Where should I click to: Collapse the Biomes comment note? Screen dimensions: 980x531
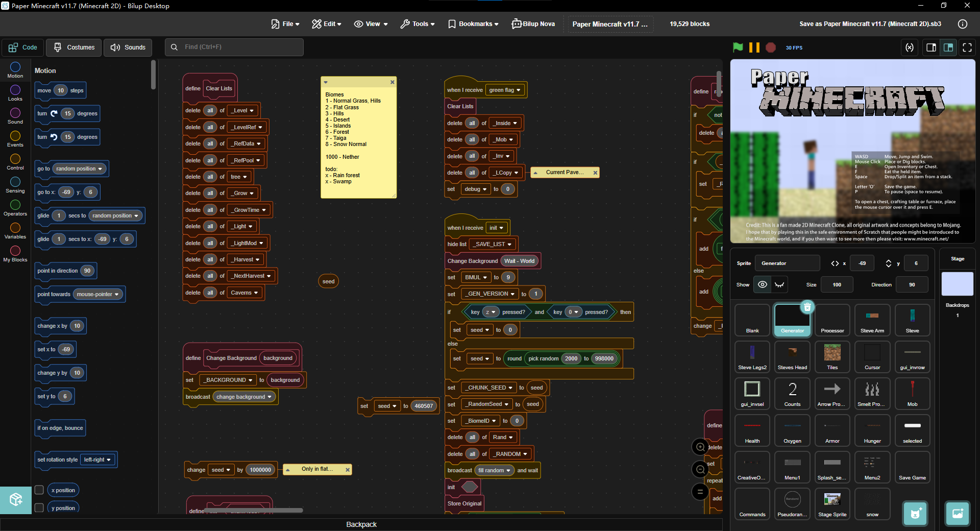(326, 82)
